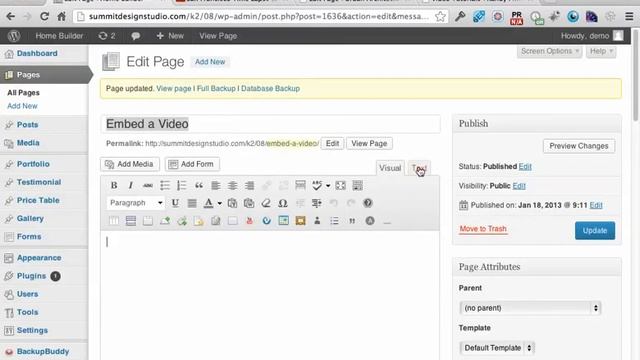
Task: Paste as plain text
Action: tap(232, 203)
